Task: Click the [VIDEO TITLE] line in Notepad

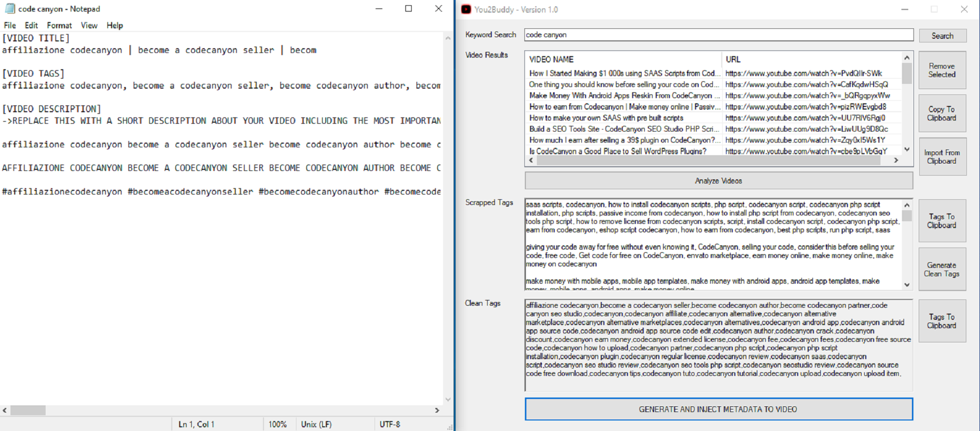Action: coord(36,38)
